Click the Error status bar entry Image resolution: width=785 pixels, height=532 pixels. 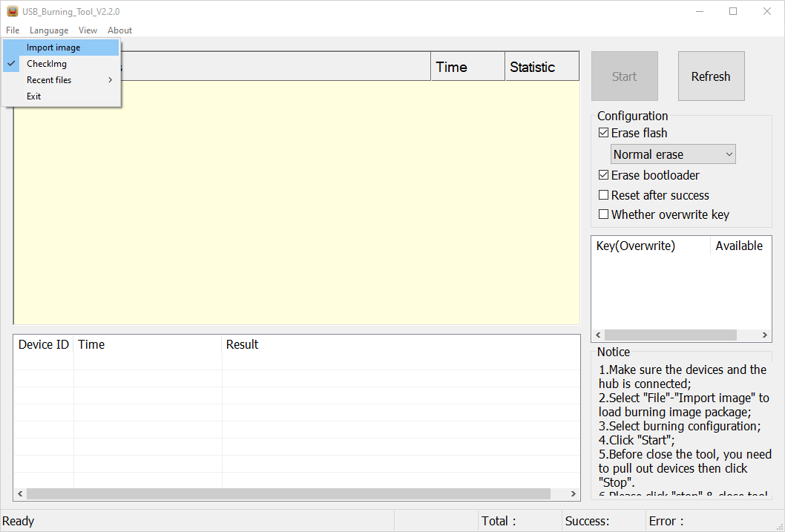[x=666, y=521]
